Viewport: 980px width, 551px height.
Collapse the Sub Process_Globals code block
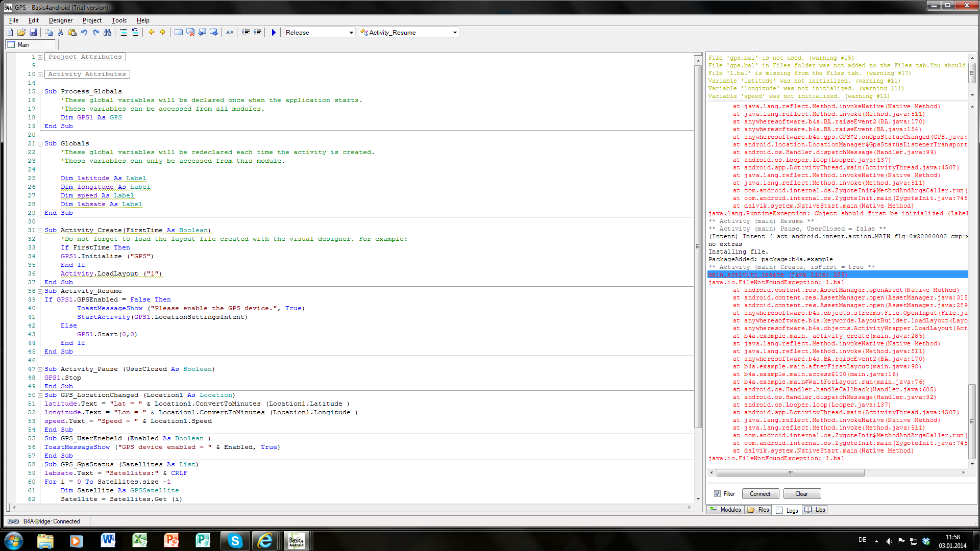click(40, 92)
